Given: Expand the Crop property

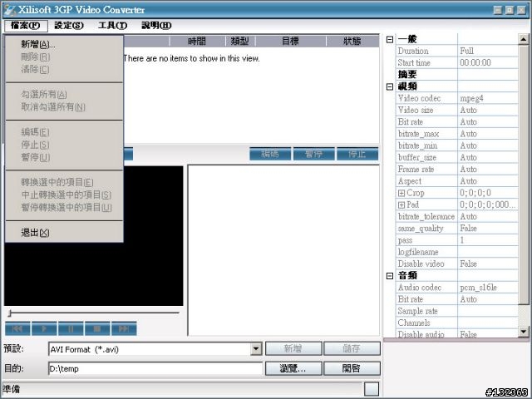Looking at the screenshot, I should pos(401,193).
